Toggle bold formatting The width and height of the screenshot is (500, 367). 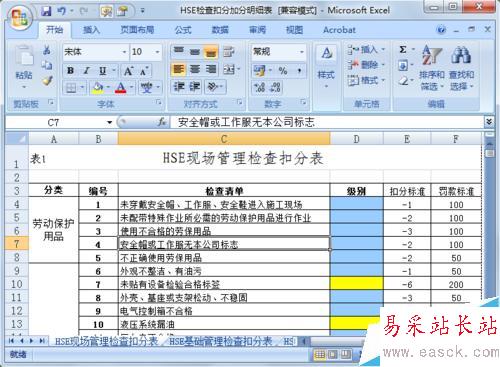coord(70,71)
